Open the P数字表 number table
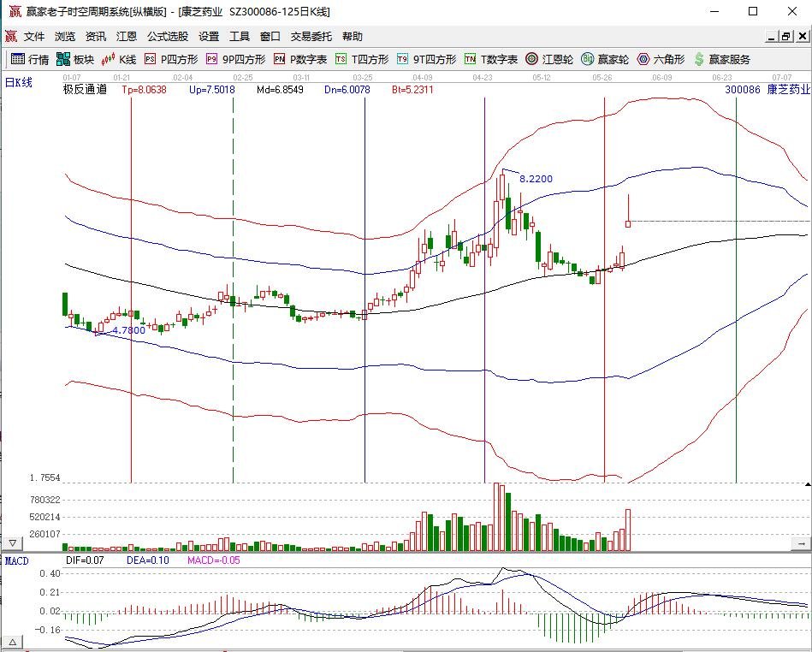The width and height of the screenshot is (812, 652). click(300, 59)
